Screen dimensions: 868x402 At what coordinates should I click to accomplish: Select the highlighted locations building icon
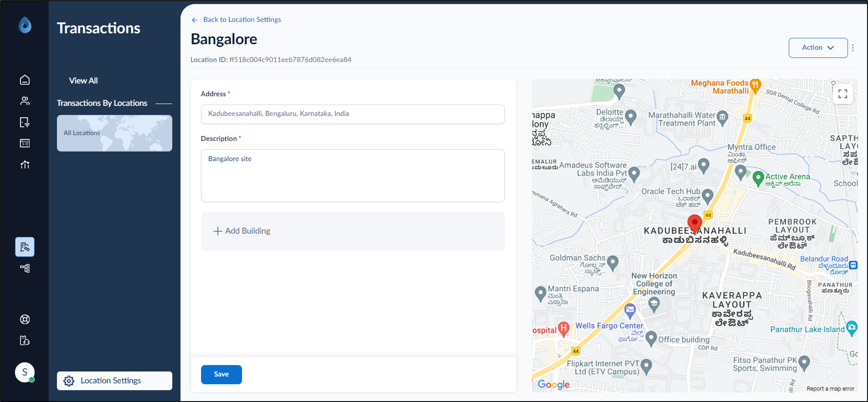25,247
